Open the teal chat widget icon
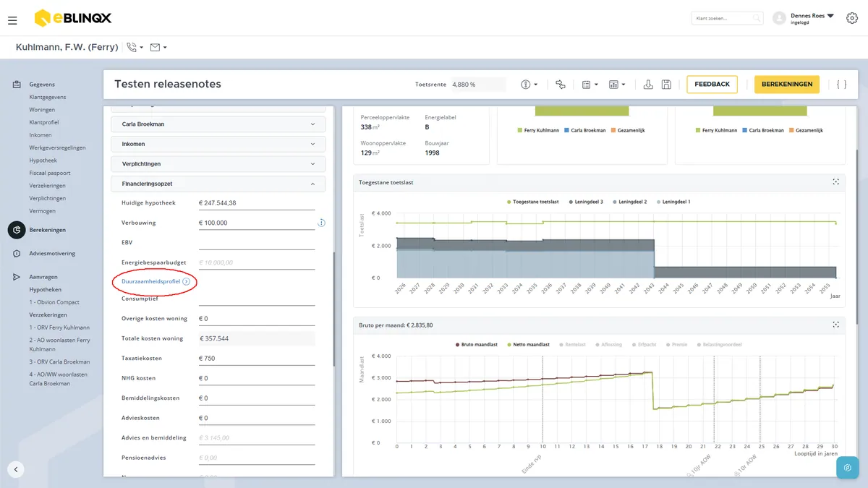Viewport: 868px width, 488px height. (x=847, y=467)
